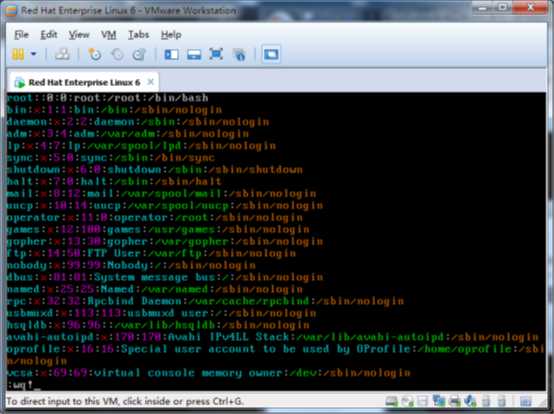Viewport: 554px width, 414px height.
Task: Click the sound card status icon
Action: coord(470,401)
